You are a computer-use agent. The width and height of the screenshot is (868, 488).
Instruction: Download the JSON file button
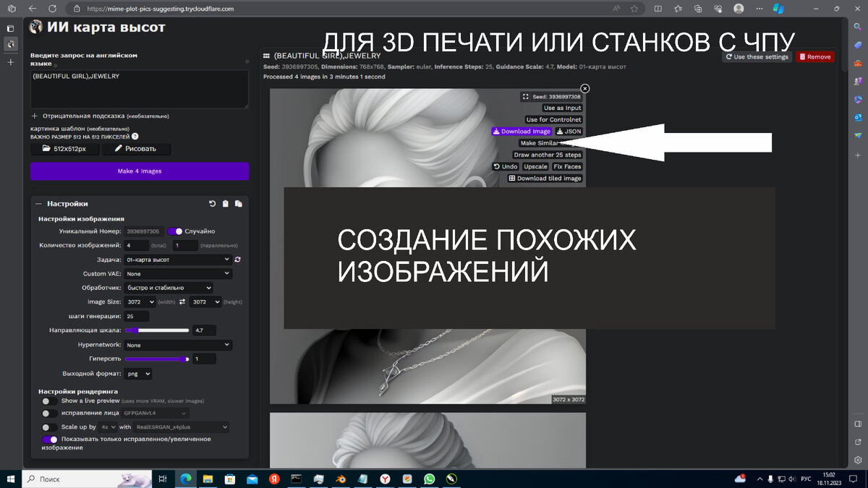(569, 132)
